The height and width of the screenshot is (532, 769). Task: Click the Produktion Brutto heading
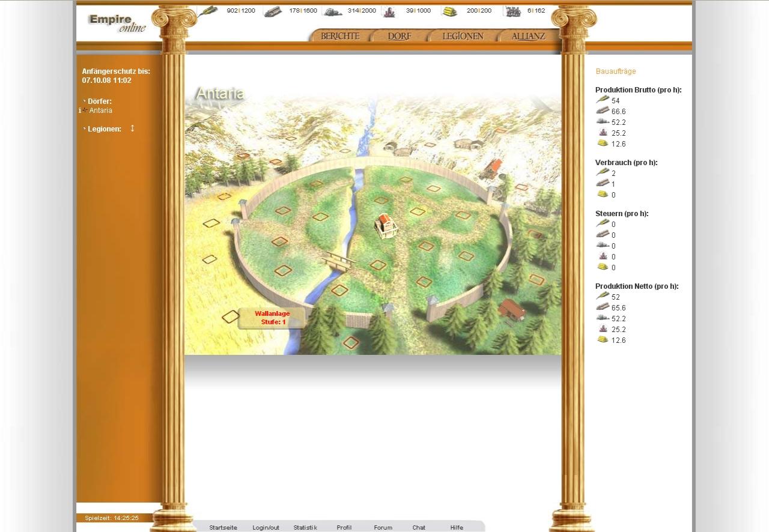point(639,90)
